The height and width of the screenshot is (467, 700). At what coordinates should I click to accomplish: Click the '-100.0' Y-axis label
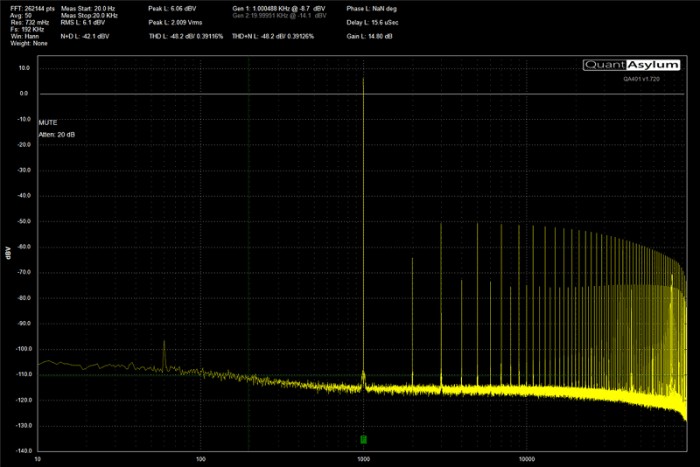24,349
